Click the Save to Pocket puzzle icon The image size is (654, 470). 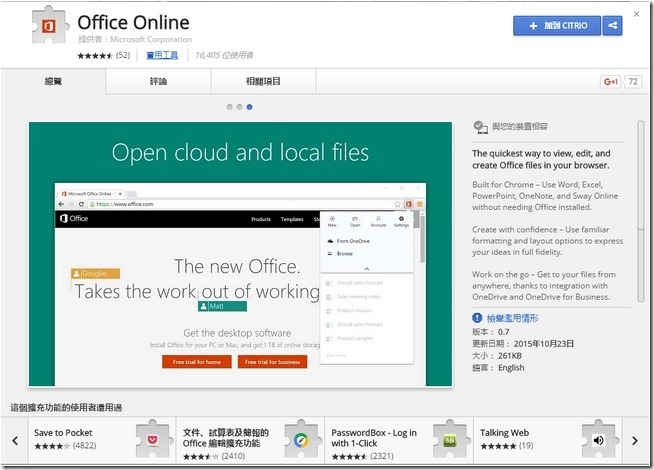(x=153, y=440)
